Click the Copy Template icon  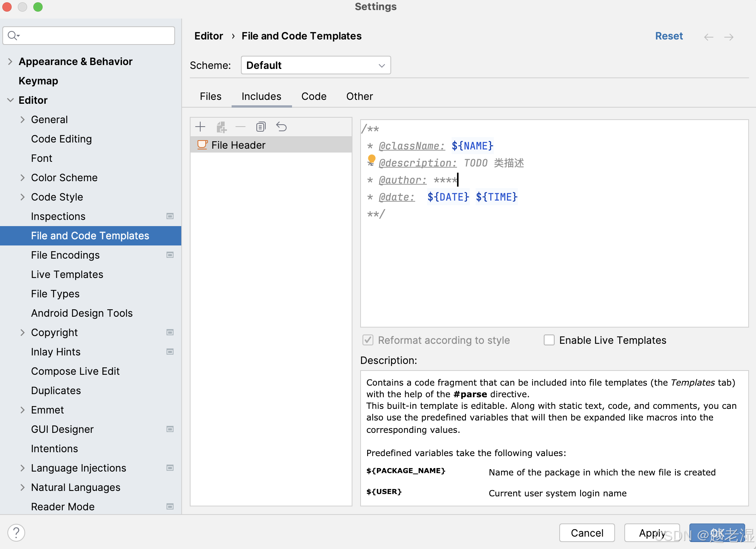click(261, 127)
